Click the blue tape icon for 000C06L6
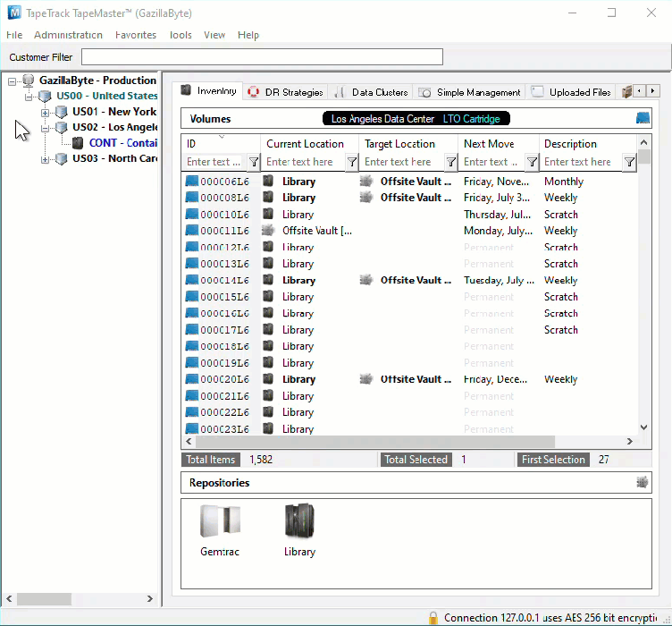 191,182
